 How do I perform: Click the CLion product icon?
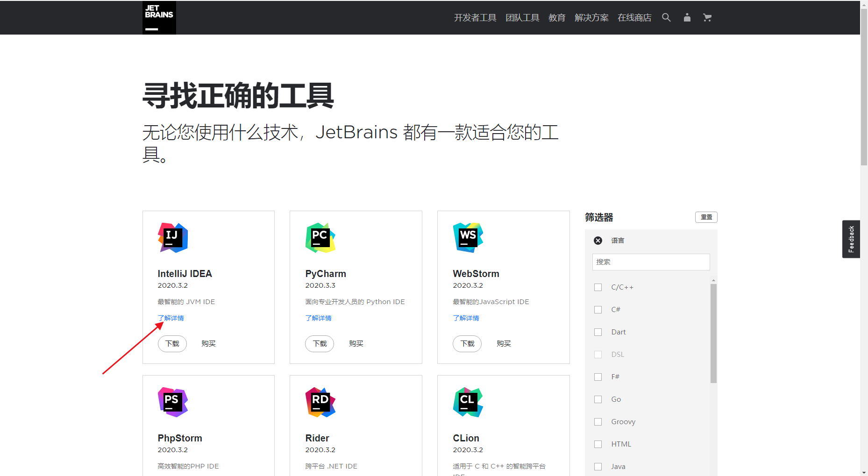pyautogui.click(x=468, y=402)
